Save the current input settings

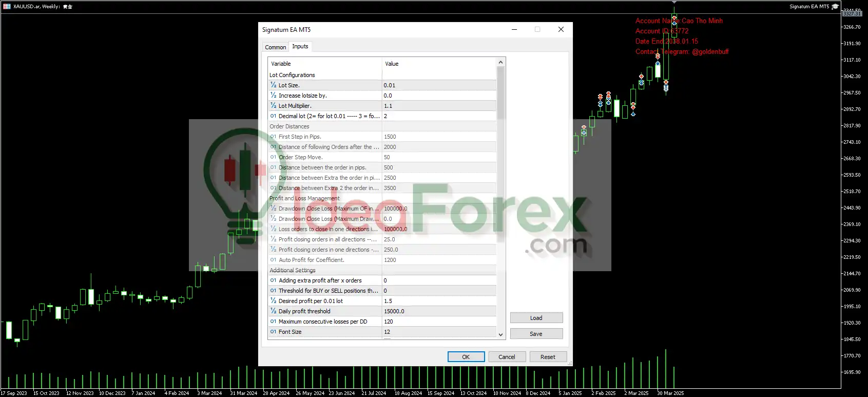coord(536,334)
